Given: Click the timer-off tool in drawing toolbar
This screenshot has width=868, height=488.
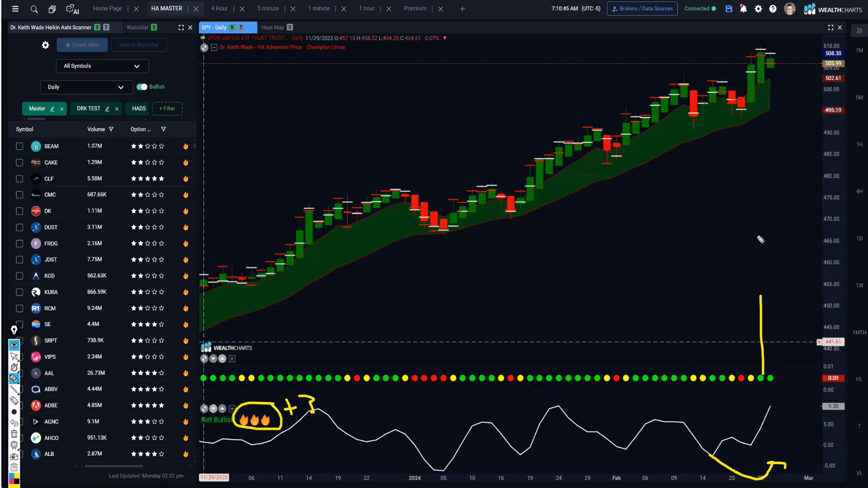Looking at the screenshot, I should point(14,367).
